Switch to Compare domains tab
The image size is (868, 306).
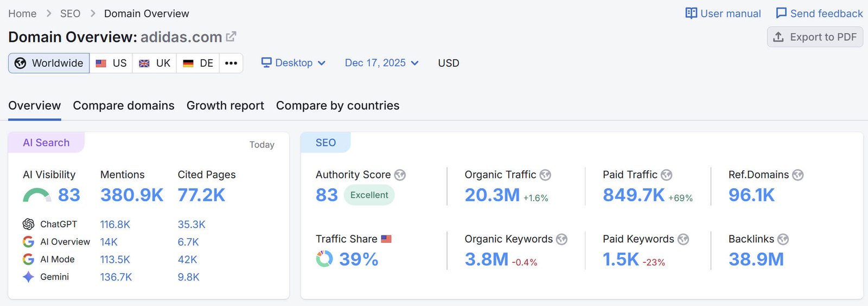(124, 106)
